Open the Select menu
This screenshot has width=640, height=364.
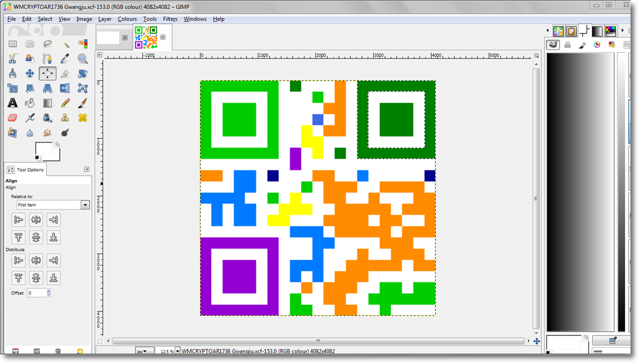[45, 19]
